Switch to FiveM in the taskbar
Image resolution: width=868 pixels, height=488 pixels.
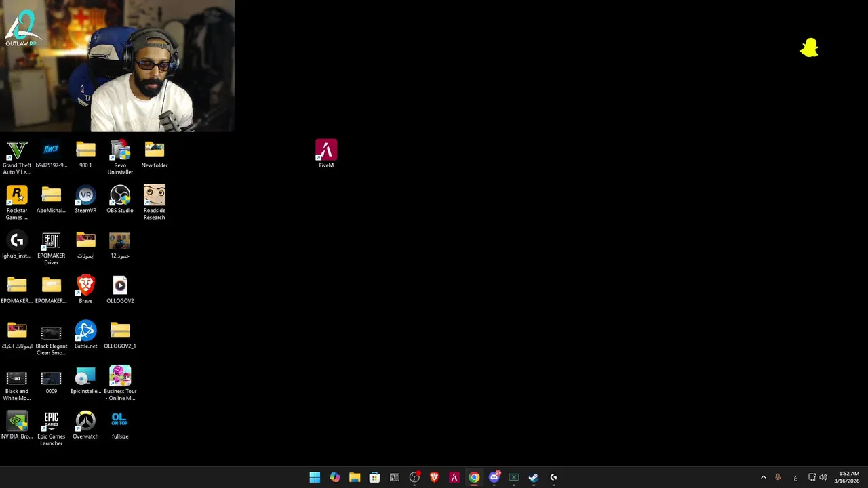click(454, 477)
